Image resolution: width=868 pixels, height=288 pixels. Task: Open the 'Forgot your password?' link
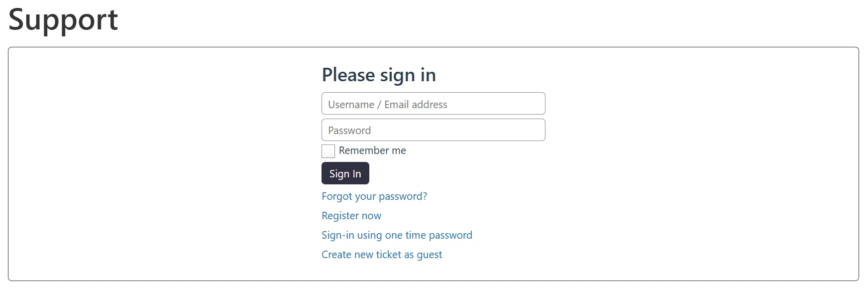click(x=374, y=196)
